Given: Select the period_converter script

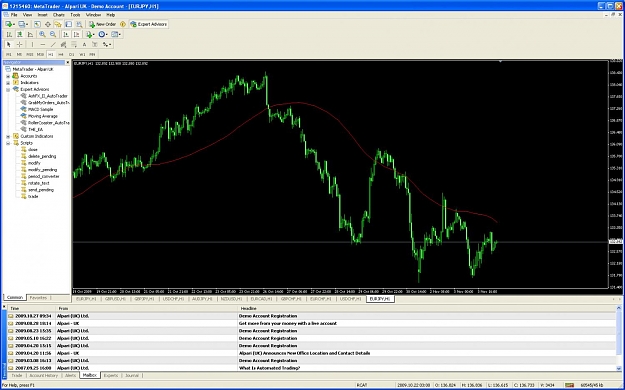Looking at the screenshot, I should [43, 176].
